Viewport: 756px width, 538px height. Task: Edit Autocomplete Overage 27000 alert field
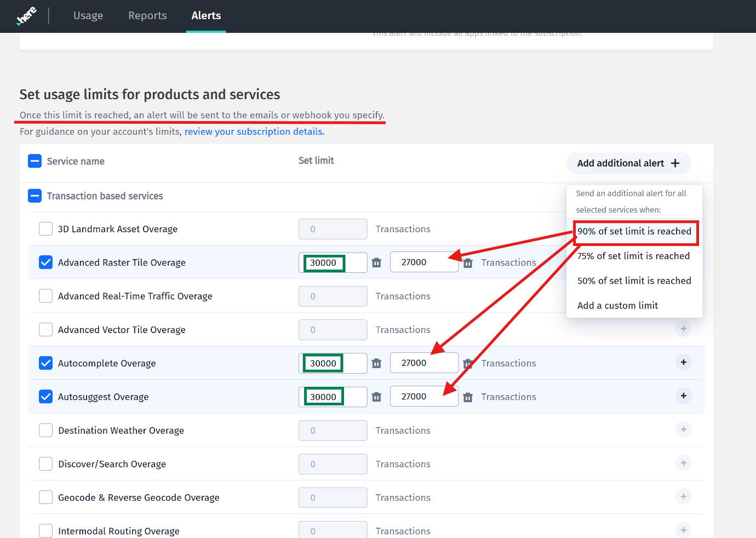pos(424,363)
